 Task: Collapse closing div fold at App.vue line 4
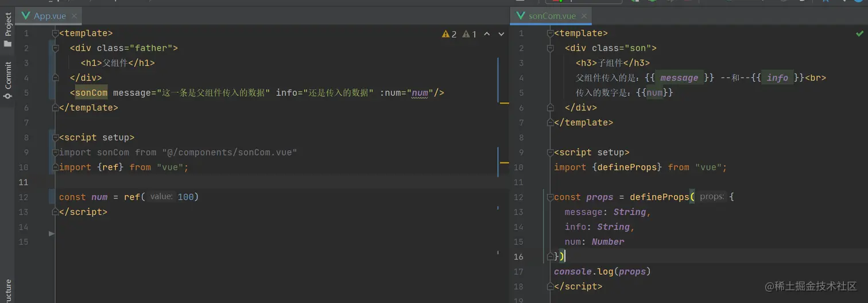click(55, 79)
